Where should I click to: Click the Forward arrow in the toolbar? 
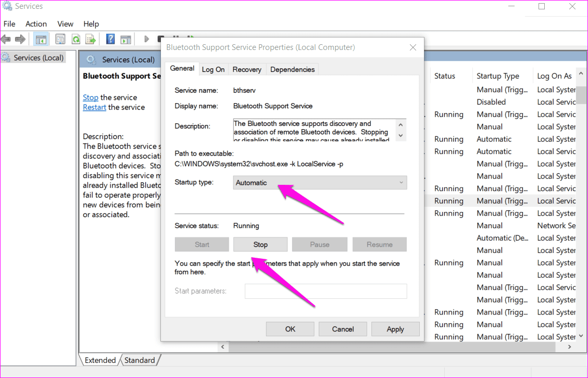pos(20,39)
